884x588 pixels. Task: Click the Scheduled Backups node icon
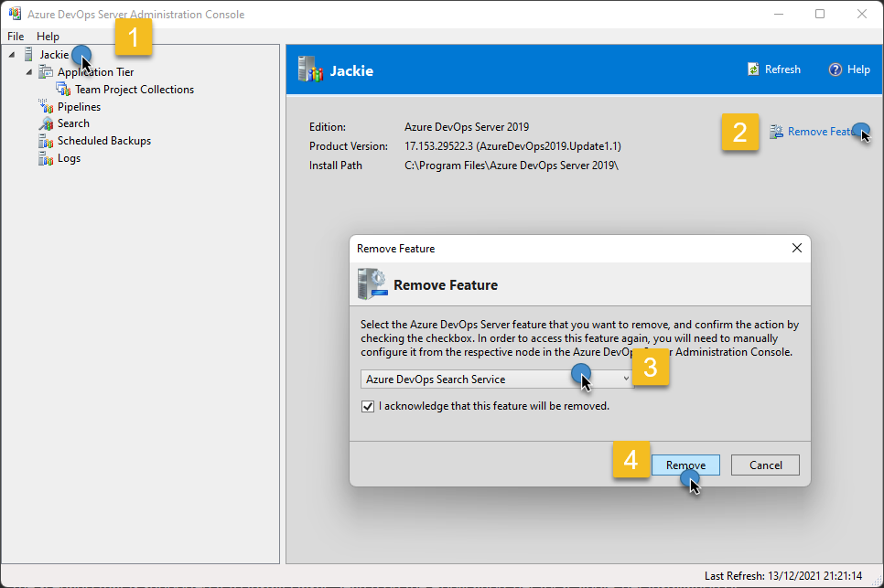click(x=46, y=141)
